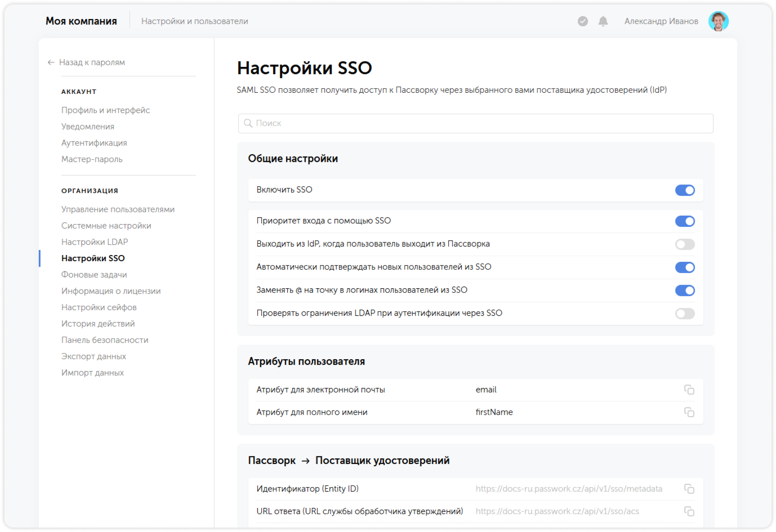Enable logout from IdP on Passwork exit

[x=686, y=244]
